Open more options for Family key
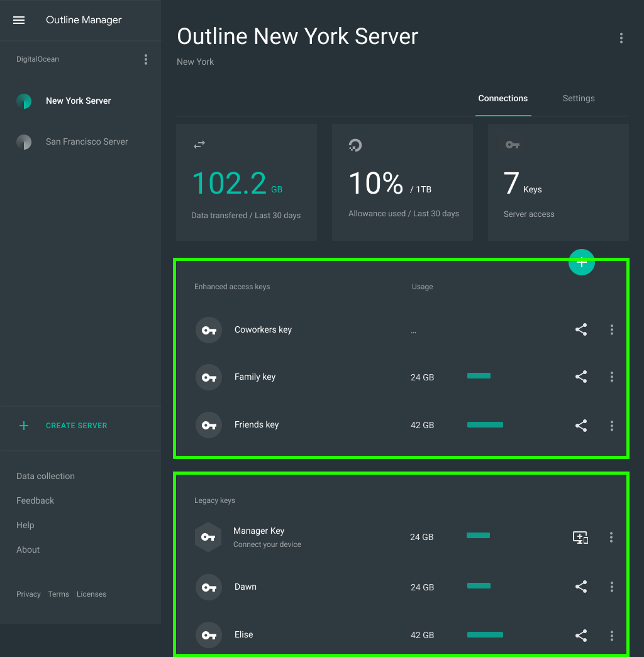644x657 pixels. 611,377
